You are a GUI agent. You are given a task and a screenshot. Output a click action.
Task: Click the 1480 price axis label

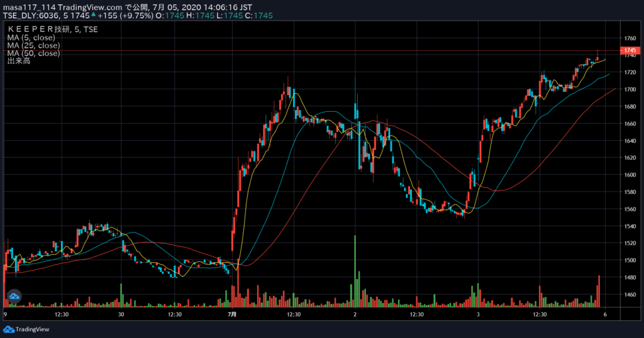[630, 277]
